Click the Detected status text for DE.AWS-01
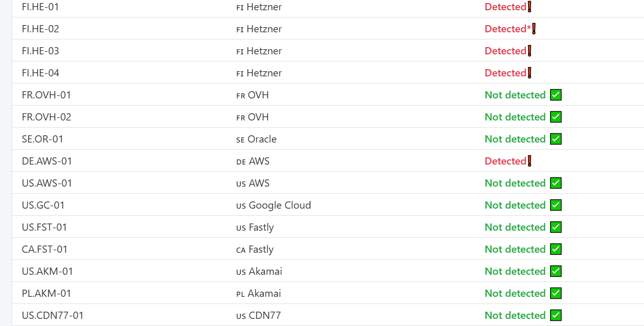 pyautogui.click(x=505, y=161)
